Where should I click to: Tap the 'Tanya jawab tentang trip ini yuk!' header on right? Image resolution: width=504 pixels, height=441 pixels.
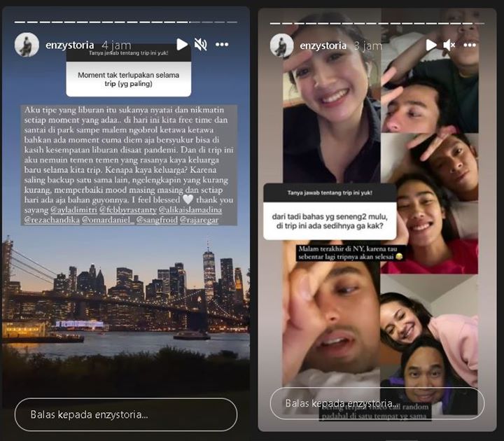[330, 193]
